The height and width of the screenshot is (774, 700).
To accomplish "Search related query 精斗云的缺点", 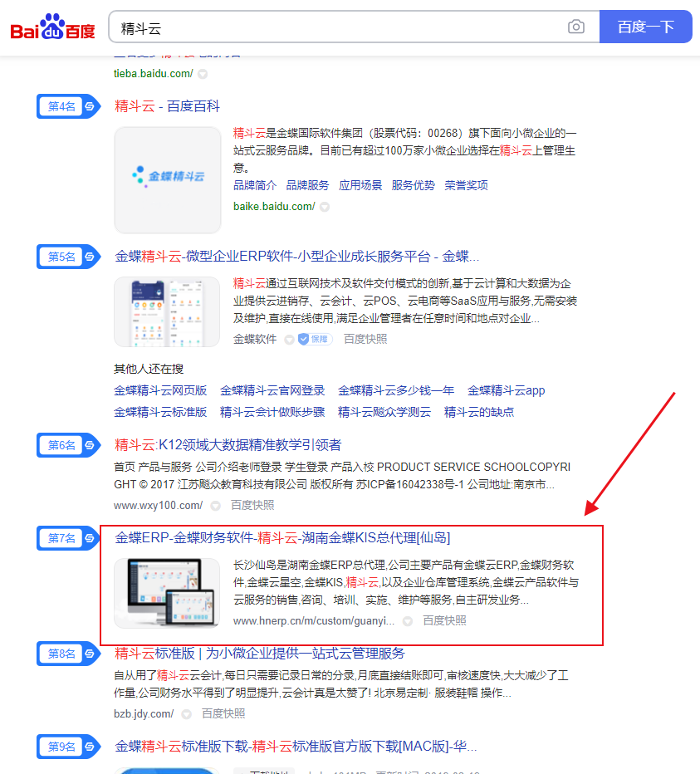I will point(479,412).
